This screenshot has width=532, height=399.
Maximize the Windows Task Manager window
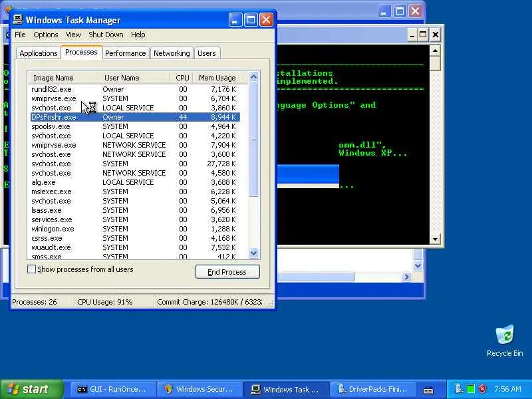(251, 20)
